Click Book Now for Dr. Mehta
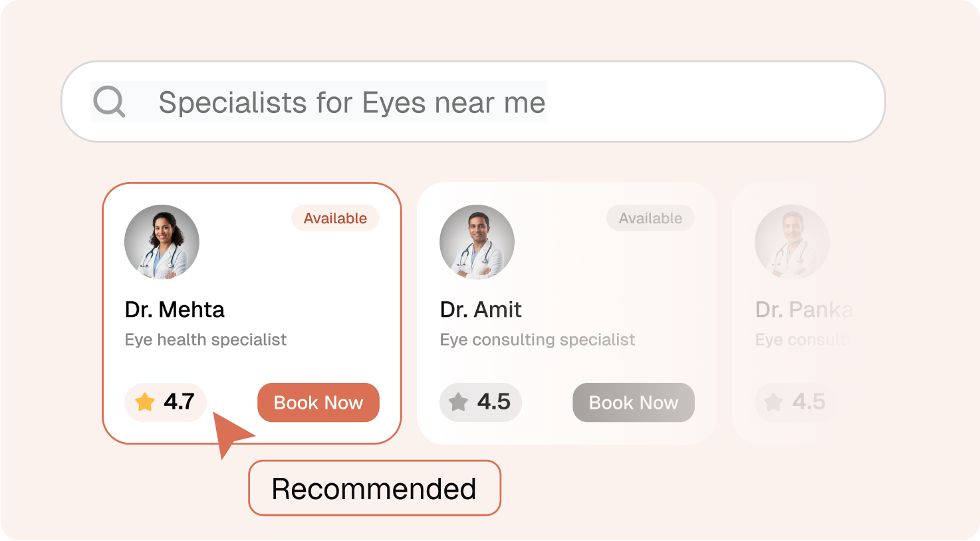 (x=318, y=402)
